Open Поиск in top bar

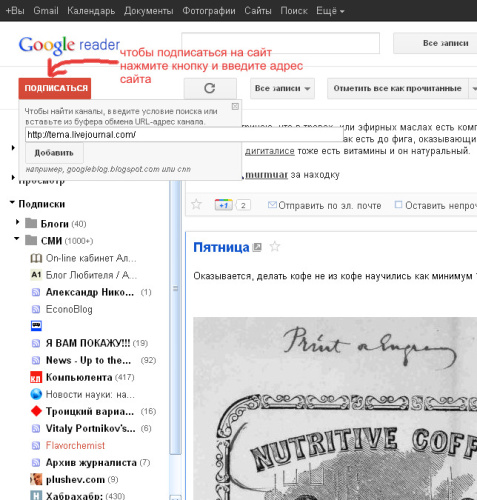click(x=294, y=11)
